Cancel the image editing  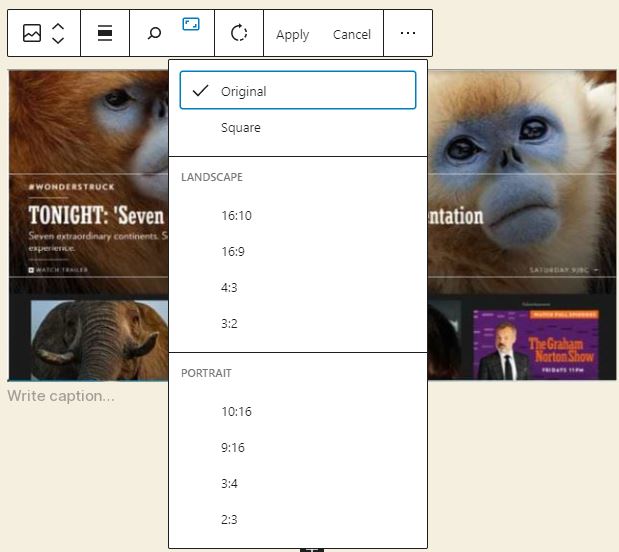pyautogui.click(x=352, y=34)
